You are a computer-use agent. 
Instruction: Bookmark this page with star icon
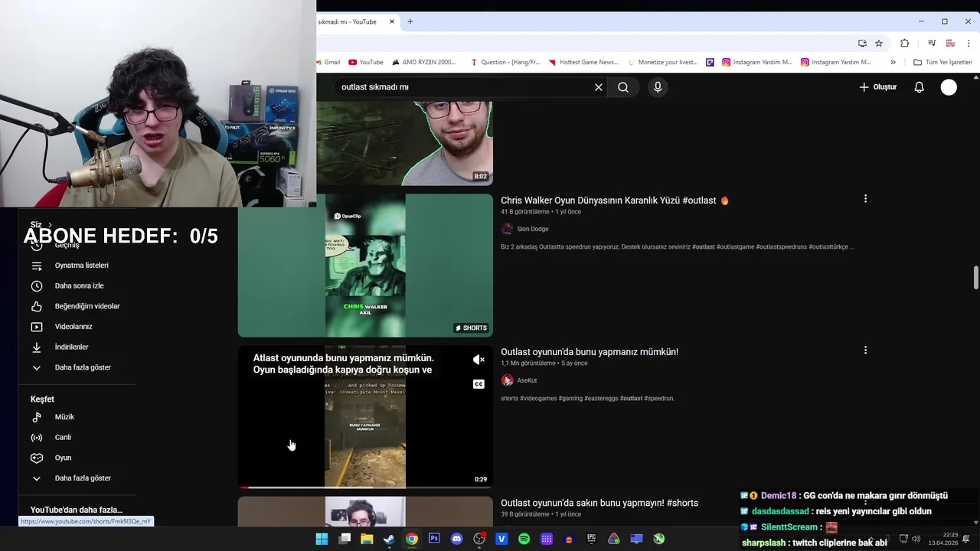[879, 43]
